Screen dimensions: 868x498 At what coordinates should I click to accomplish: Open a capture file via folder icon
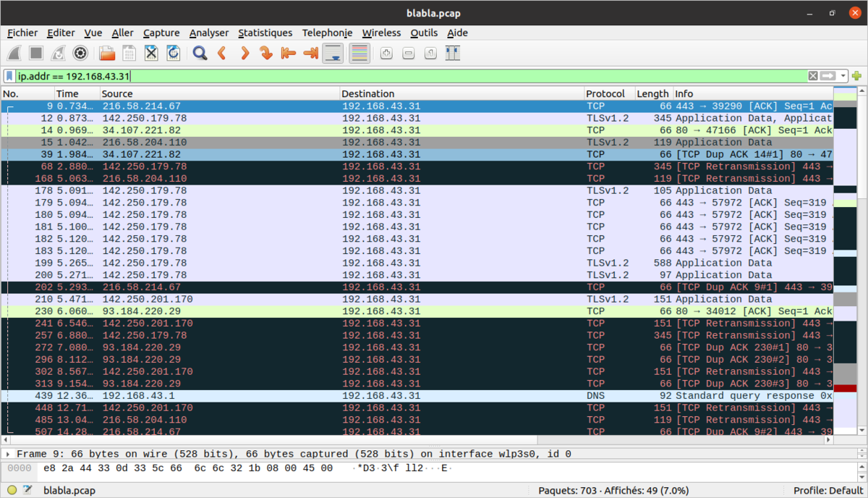pyautogui.click(x=107, y=53)
